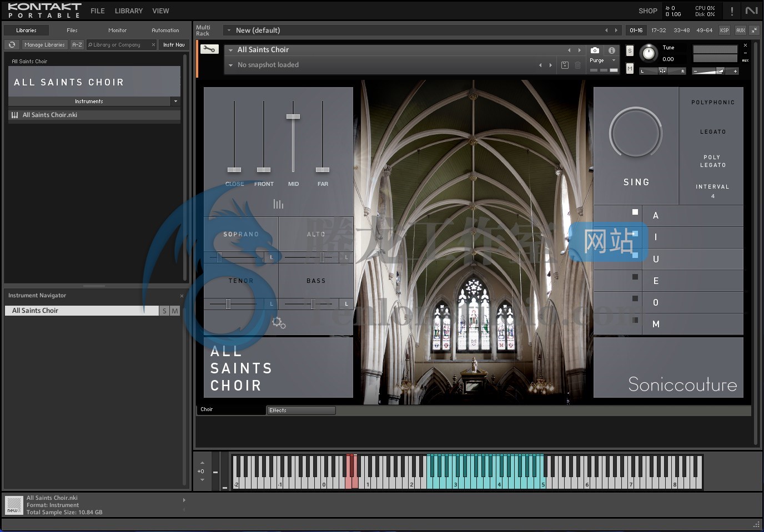
Task: Show instrument info with the i icon
Action: 611,50
